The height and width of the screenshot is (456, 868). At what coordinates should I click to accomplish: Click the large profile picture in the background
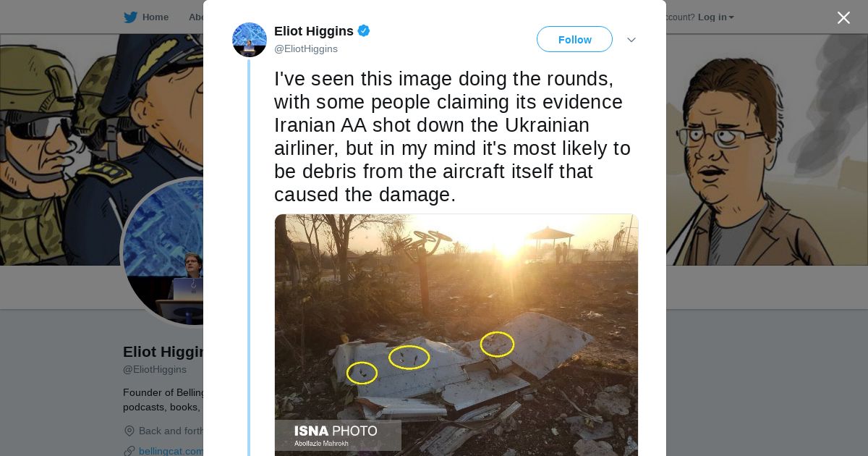click(163, 253)
